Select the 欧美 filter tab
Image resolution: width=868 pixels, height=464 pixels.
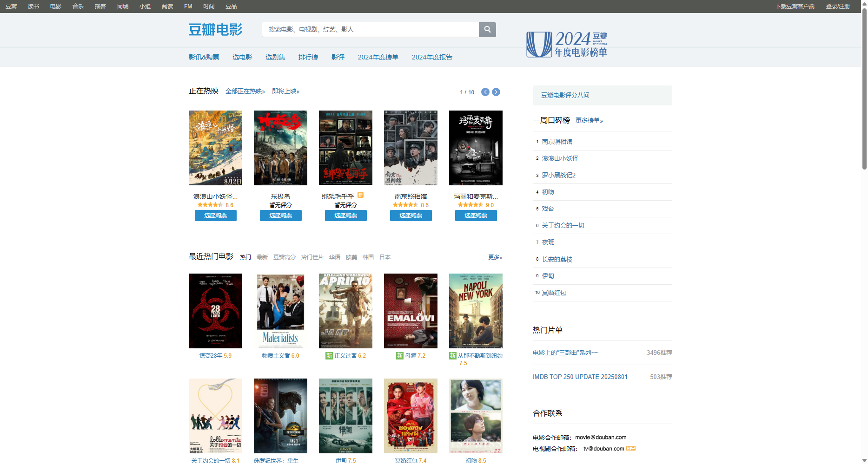351,257
